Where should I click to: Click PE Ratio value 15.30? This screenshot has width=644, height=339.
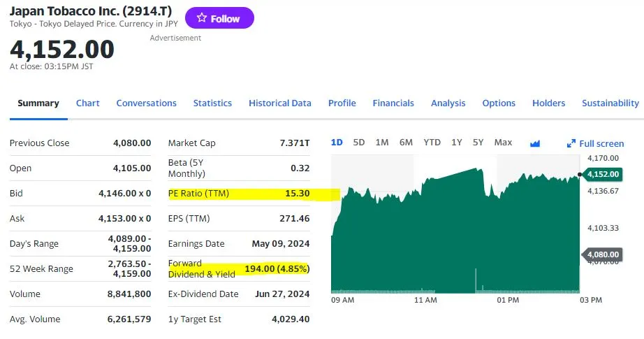pyautogui.click(x=298, y=193)
